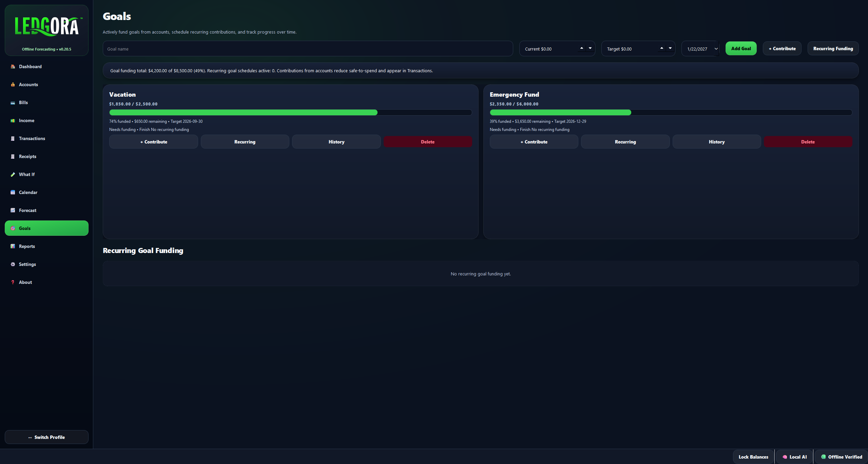Click the What If pencil icon
The height and width of the screenshot is (464, 868).
coord(13,174)
